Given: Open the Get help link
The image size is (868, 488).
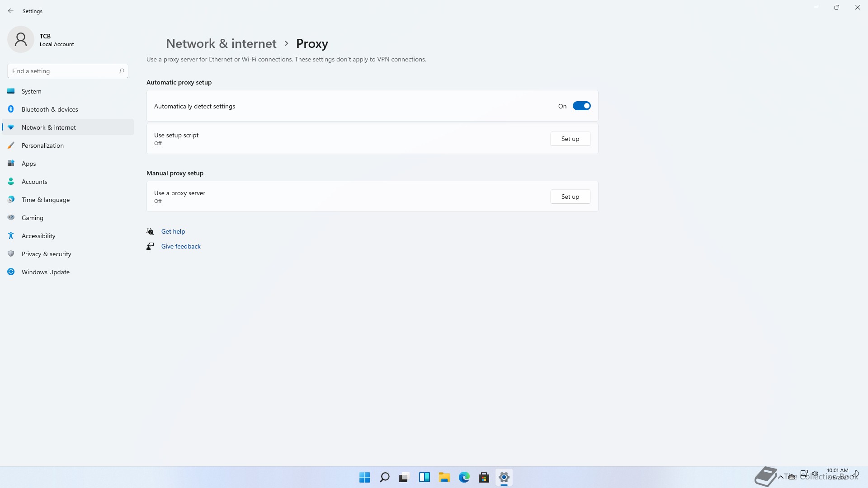Looking at the screenshot, I should pyautogui.click(x=173, y=231).
